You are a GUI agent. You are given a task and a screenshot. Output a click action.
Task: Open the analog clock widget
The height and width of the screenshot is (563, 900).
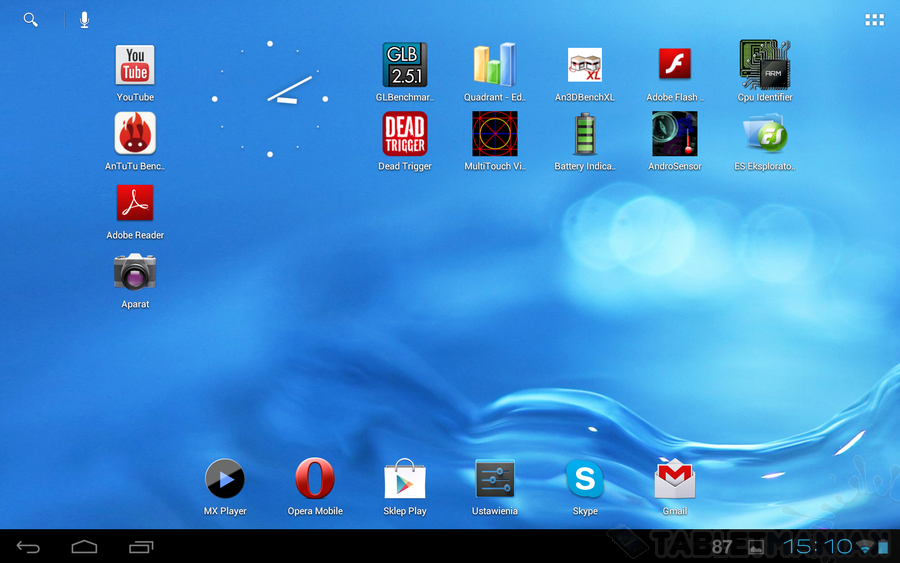pyautogui.click(x=270, y=99)
